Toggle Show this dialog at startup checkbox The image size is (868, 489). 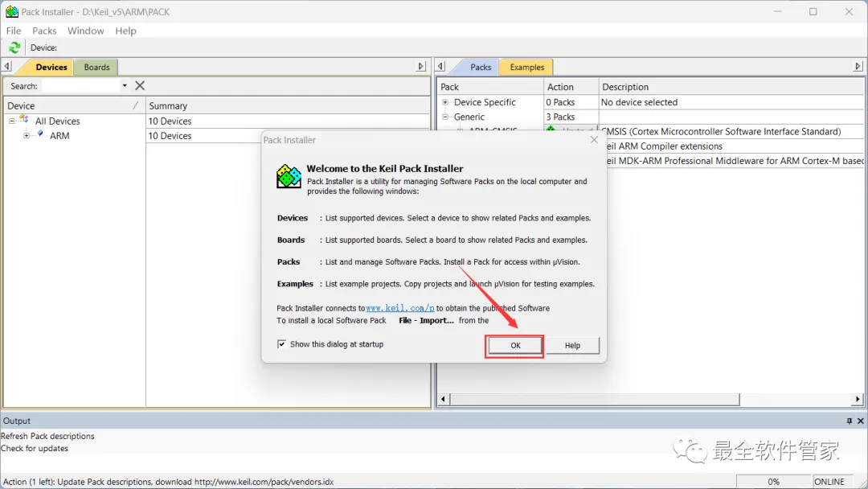click(282, 344)
